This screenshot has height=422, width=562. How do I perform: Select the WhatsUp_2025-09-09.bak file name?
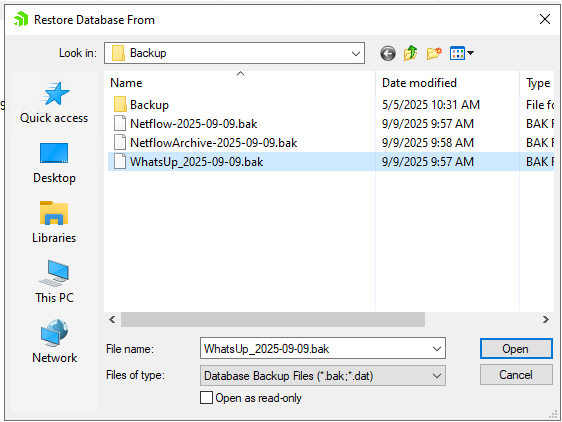(196, 162)
